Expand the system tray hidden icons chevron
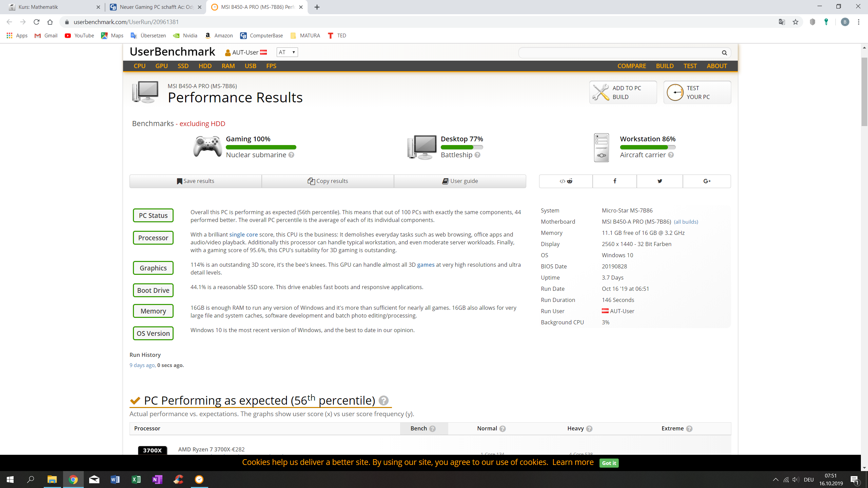The width and height of the screenshot is (868, 488). pyautogui.click(x=775, y=480)
